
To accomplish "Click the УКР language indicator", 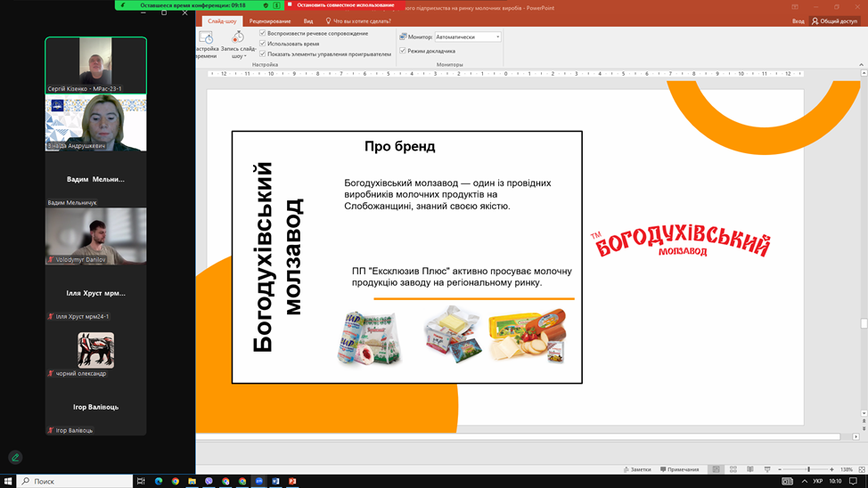I will (x=817, y=481).
